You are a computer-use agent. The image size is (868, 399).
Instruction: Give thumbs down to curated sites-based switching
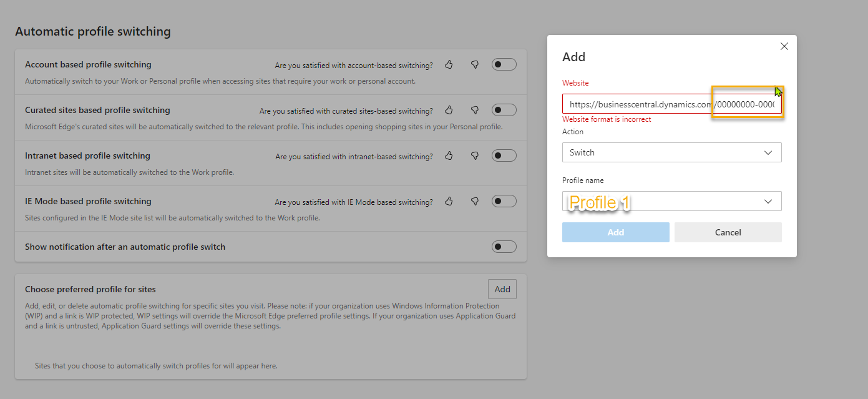[475, 109]
